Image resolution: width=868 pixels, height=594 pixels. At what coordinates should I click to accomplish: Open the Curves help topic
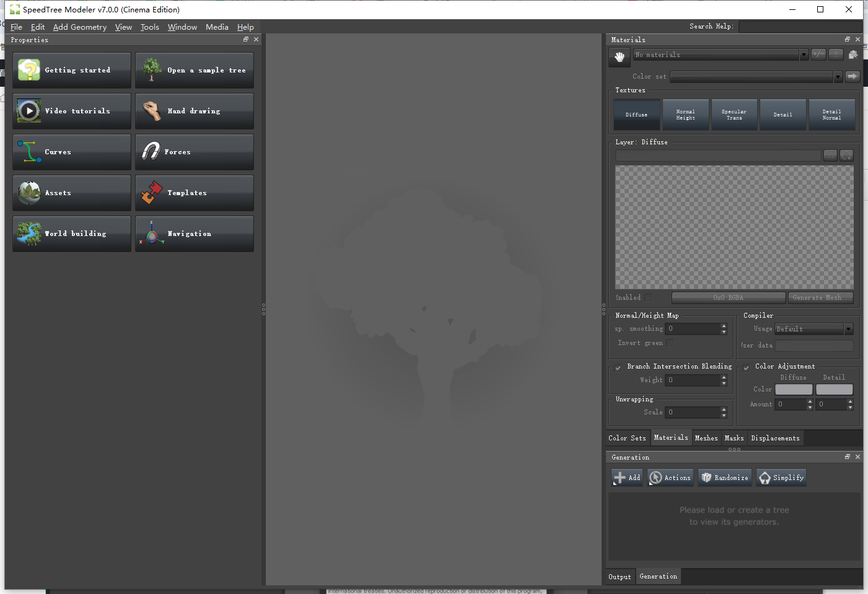72,152
